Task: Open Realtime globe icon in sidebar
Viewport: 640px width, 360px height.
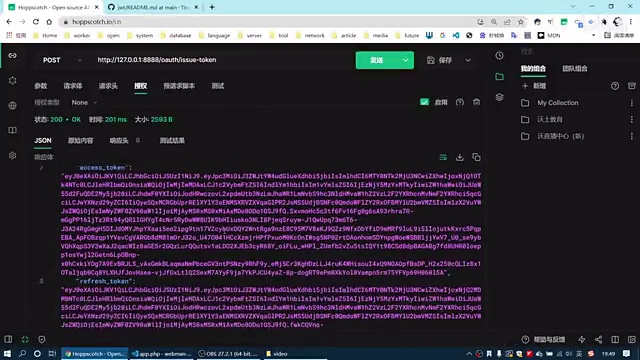Action: 12,106
